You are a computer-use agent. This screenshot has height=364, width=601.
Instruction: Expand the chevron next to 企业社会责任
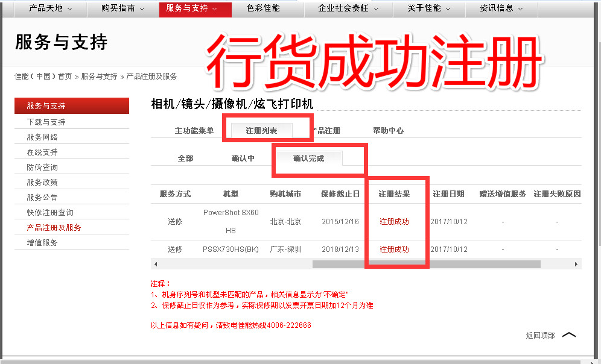[x=376, y=9]
